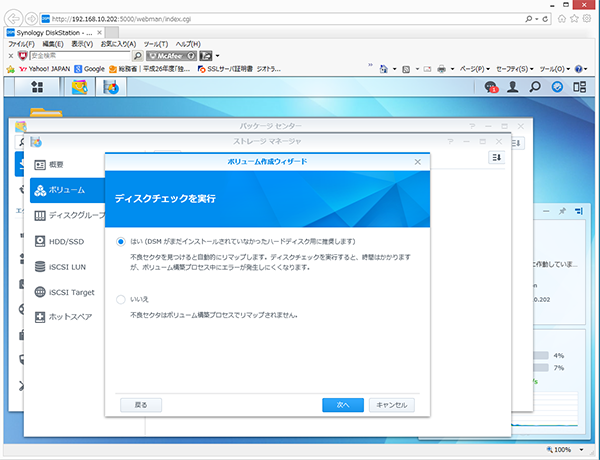This screenshot has height=460, width=600.
Task: Open the address bar search dropdown arrow
Action: pyautogui.click(x=536, y=19)
